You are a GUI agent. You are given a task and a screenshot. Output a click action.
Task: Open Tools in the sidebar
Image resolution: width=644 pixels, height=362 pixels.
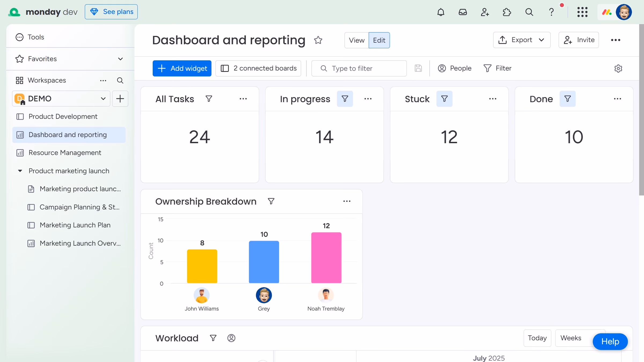click(30, 37)
